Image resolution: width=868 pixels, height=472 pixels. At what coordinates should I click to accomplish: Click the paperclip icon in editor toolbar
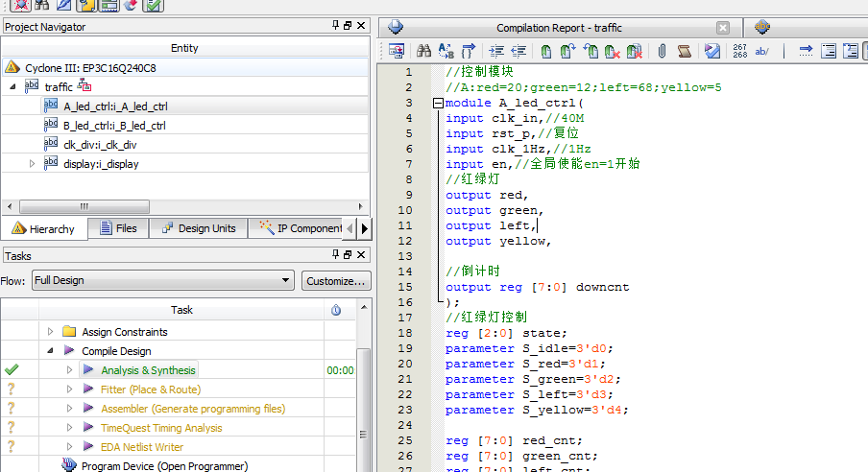click(x=662, y=51)
